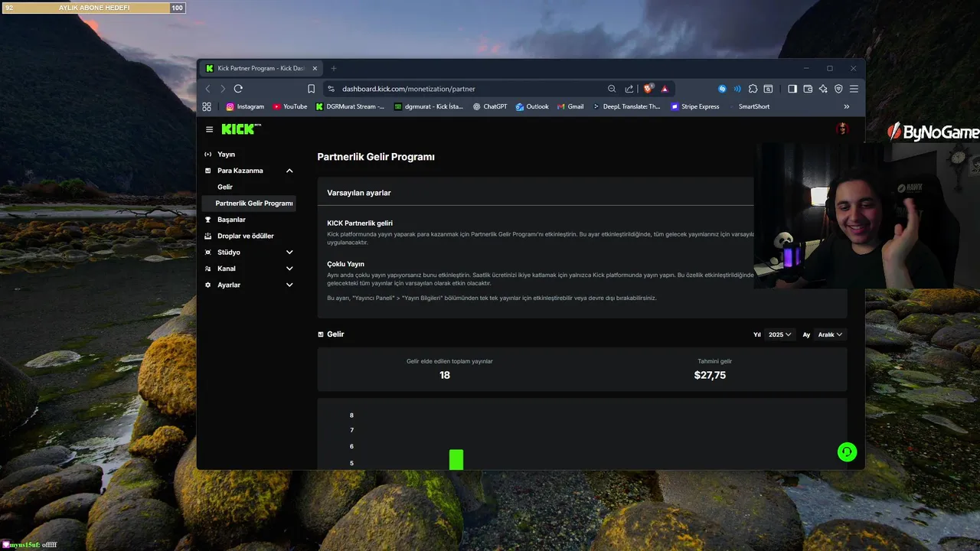Screen dimensions: 980x551
Task: Click the Aylık Abone Hedefi progress bar
Action: point(93,8)
